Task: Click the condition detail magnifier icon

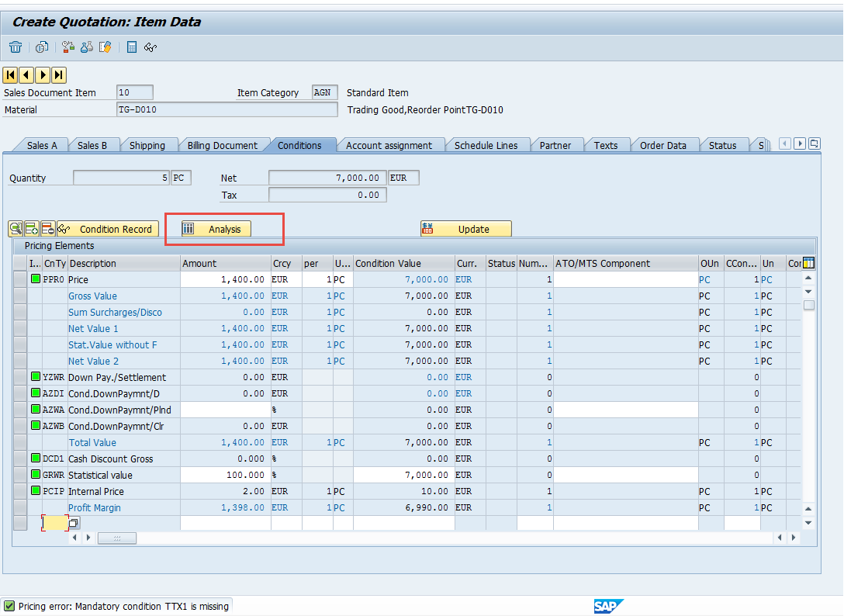Action: [16, 229]
